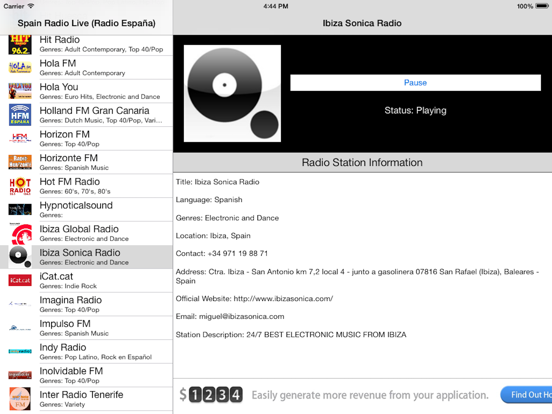Tap the Inter Radio Tenerife logo
Image resolution: width=552 pixels, height=414 pixels.
(x=20, y=399)
